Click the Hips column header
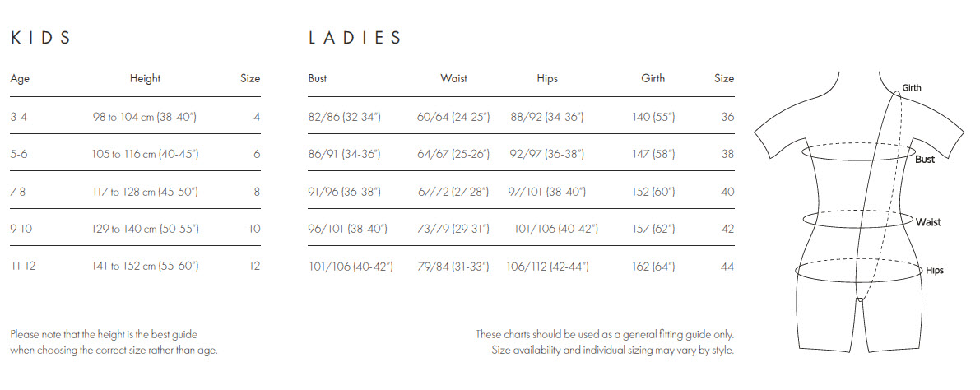 tap(547, 79)
